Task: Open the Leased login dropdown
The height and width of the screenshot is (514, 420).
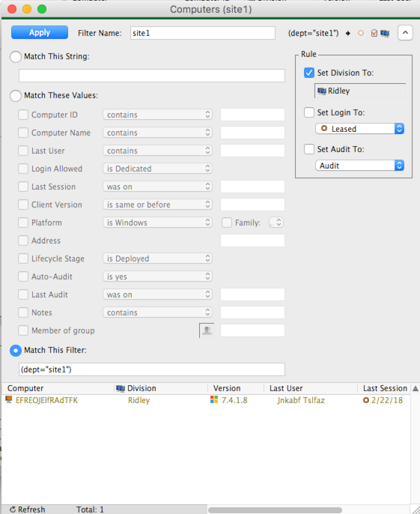Action: tap(359, 129)
